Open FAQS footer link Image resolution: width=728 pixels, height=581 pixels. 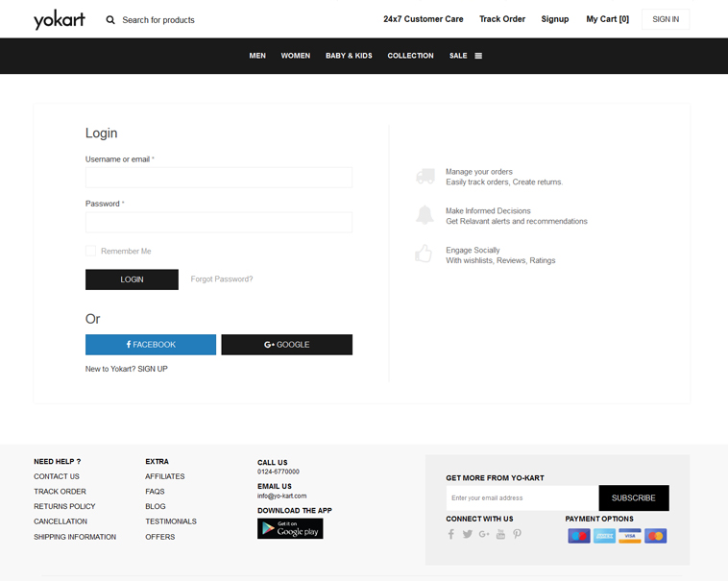pos(155,492)
